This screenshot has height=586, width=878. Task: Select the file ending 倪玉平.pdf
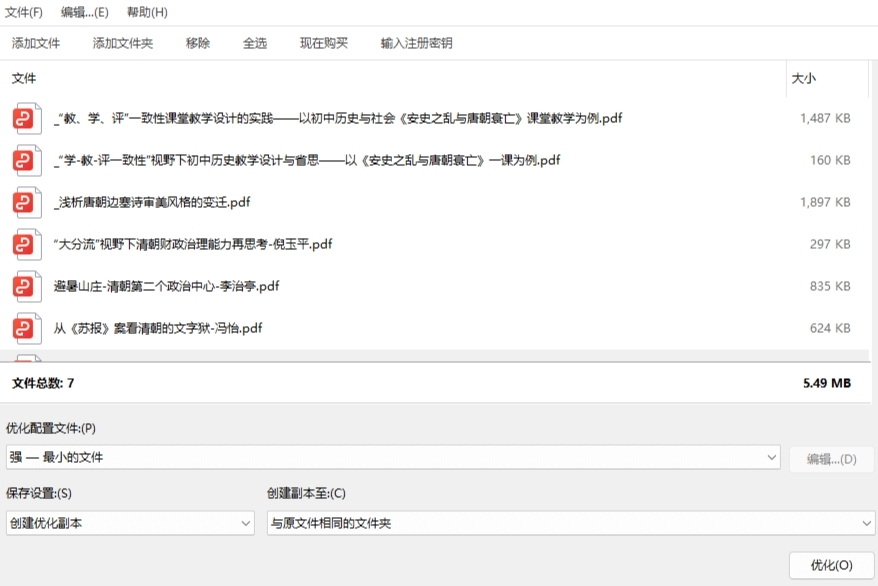[x=193, y=244]
